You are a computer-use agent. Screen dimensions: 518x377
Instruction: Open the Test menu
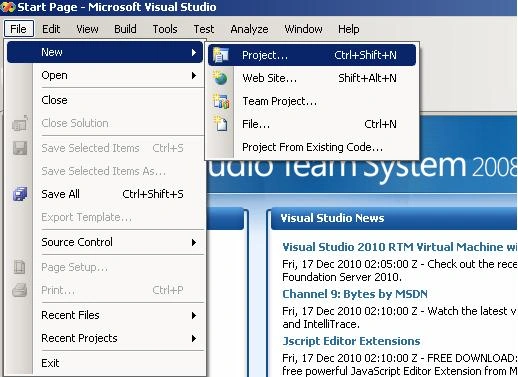pyautogui.click(x=204, y=29)
